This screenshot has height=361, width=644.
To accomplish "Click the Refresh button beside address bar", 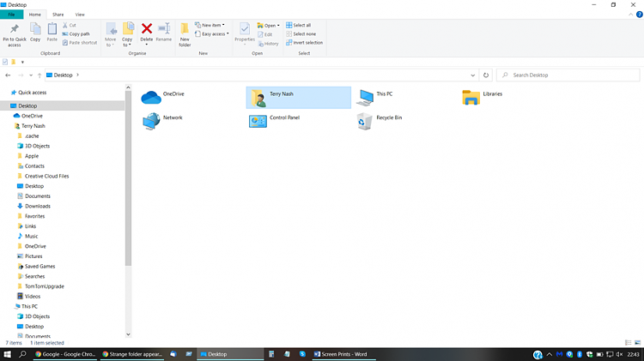I will (486, 75).
